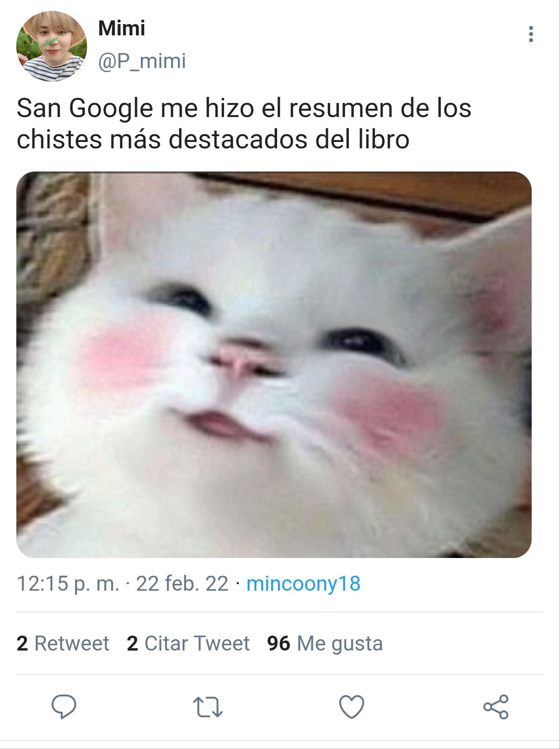Open Mimi's profile avatar picture
Screen dimensions: 560x749
[x=51, y=46]
